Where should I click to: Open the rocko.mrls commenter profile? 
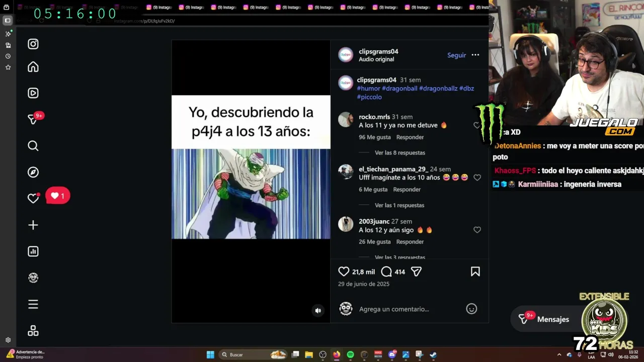[x=374, y=117]
